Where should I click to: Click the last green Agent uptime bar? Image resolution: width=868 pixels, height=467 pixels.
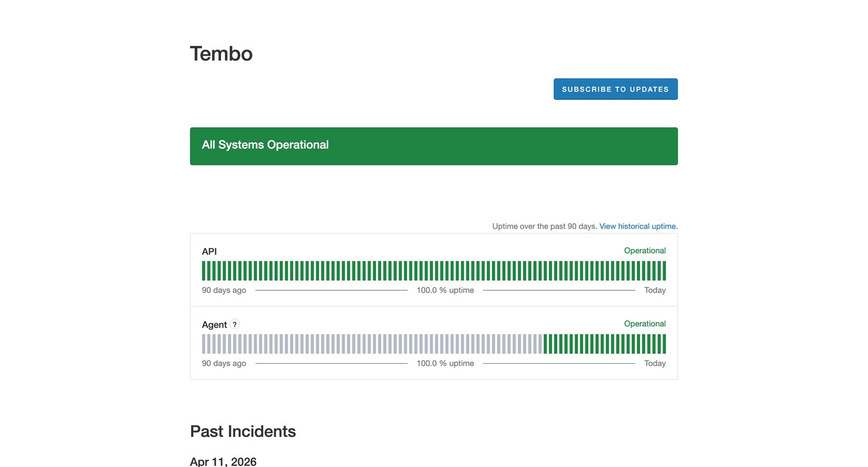point(664,344)
